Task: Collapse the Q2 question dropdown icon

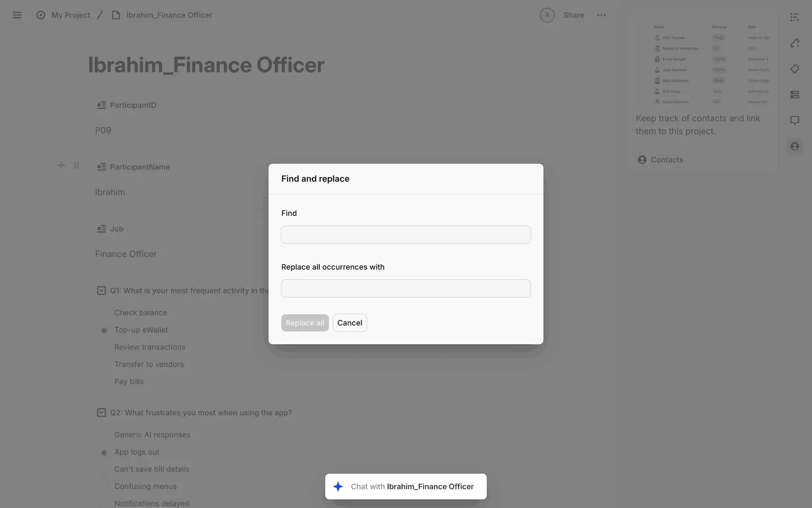Action: (x=101, y=413)
